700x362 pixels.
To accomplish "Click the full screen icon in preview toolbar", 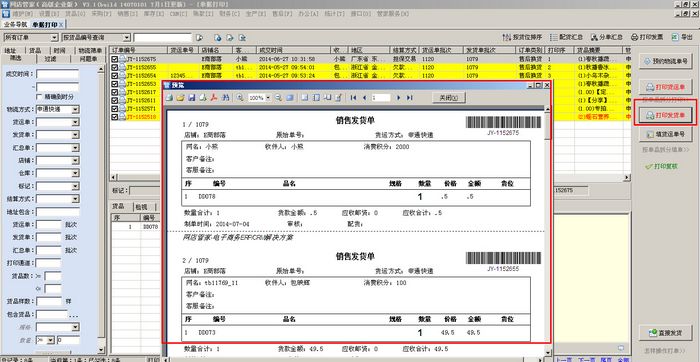I will (x=290, y=97).
